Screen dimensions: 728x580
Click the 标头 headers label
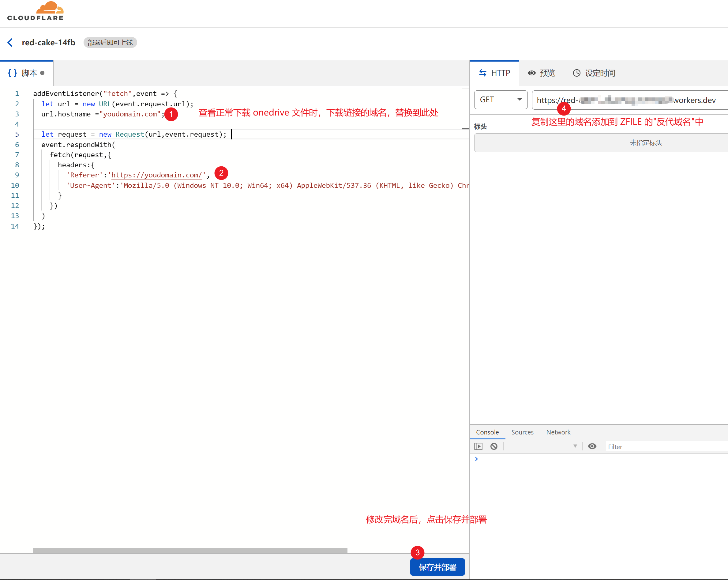pos(480,127)
